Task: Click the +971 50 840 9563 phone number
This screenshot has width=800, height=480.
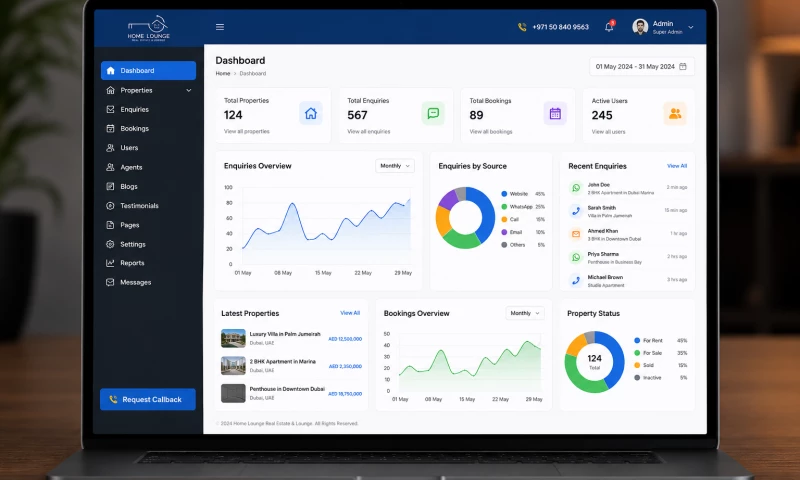Action: pos(560,27)
